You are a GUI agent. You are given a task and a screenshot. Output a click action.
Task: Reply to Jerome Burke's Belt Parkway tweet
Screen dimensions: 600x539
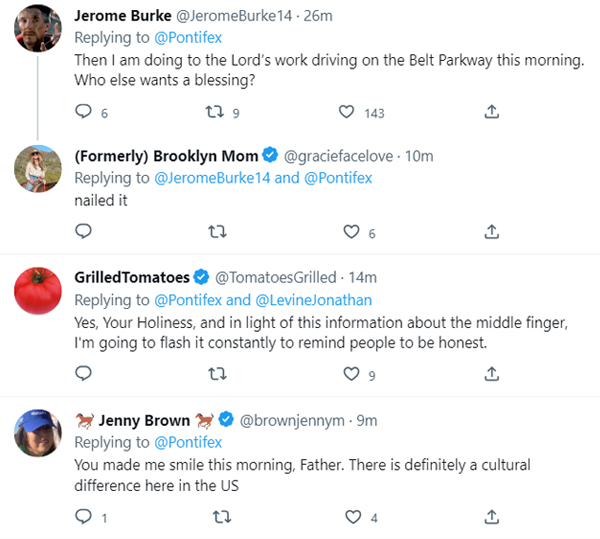coord(84,113)
